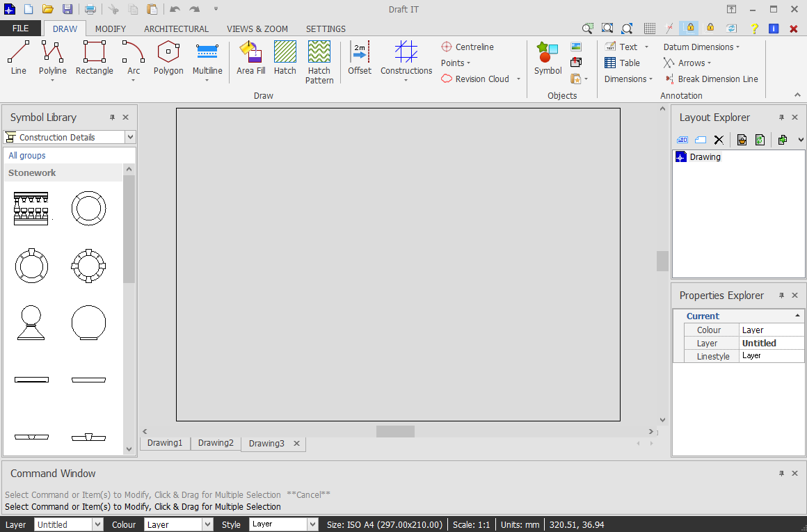Image resolution: width=807 pixels, height=532 pixels.
Task: Click the horizontal scrollbar thumb under canvas
Action: click(395, 431)
